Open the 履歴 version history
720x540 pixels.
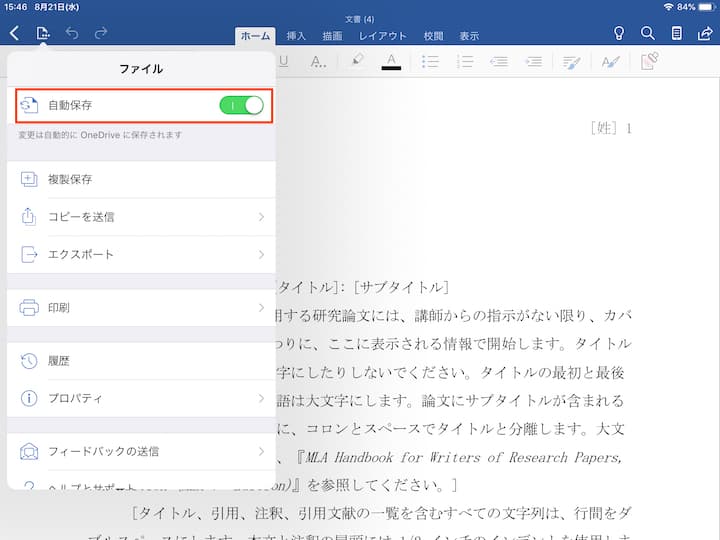coord(141,361)
